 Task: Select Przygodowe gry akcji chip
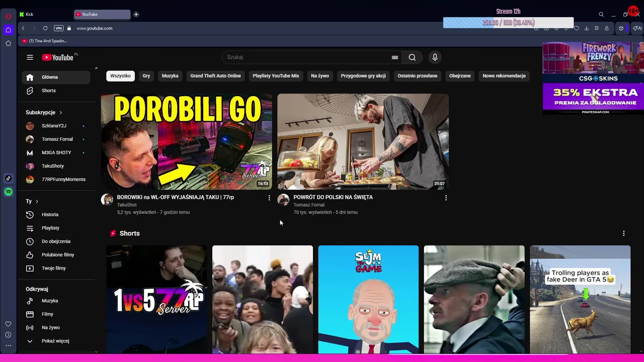coord(363,76)
